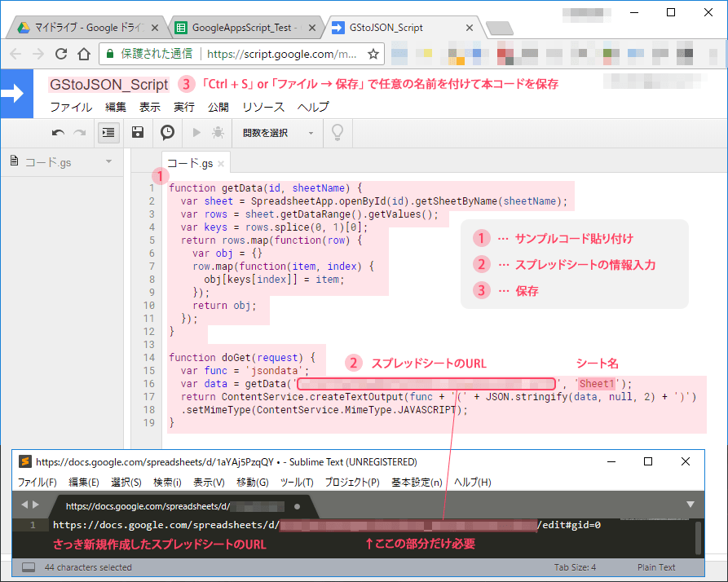Go to next tab in Sublime Text
This screenshot has height=582, width=728.
(x=36, y=505)
